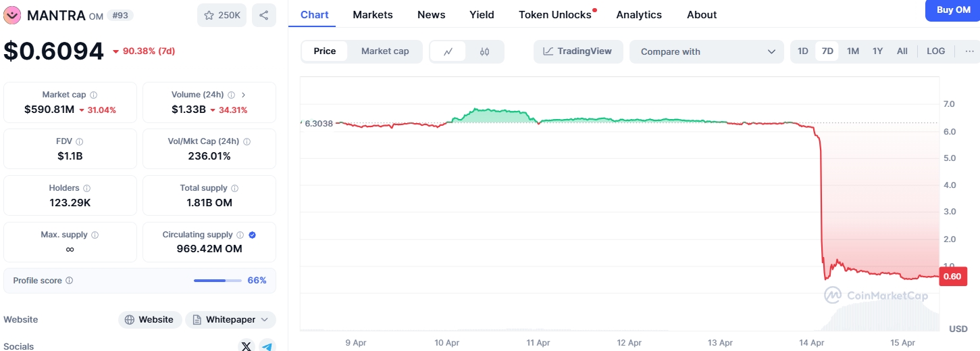
Task: Click the 10 Apr date on chart axis
Action: (447, 343)
